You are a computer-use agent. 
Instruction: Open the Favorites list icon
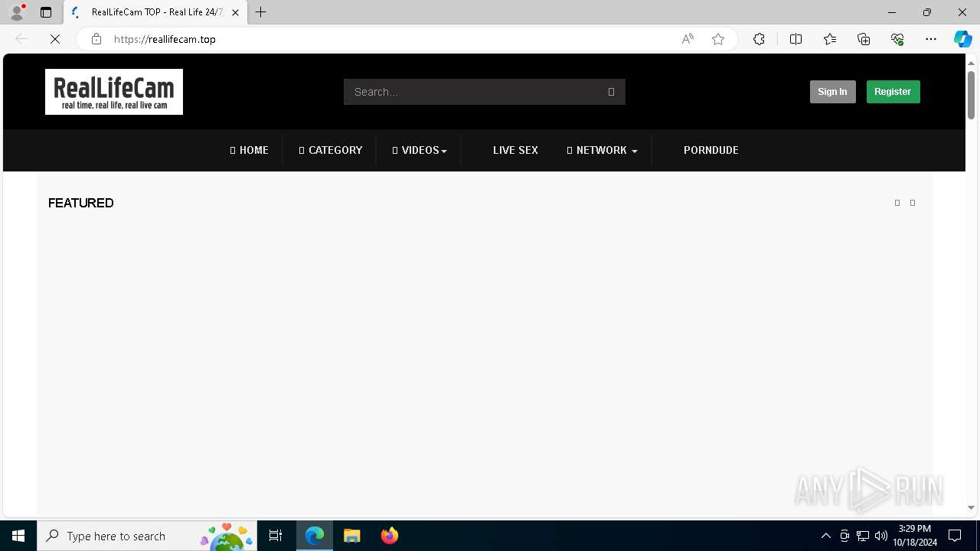pyautogui.click(x=830, y=39)
